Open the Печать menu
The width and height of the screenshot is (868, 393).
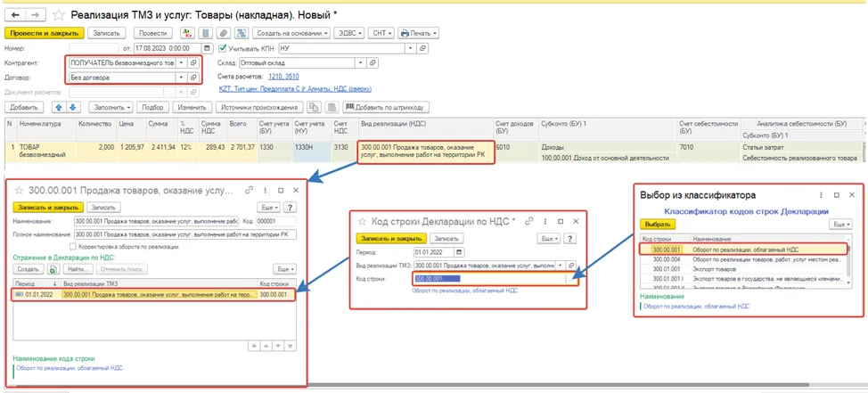[x=419, y=33]
